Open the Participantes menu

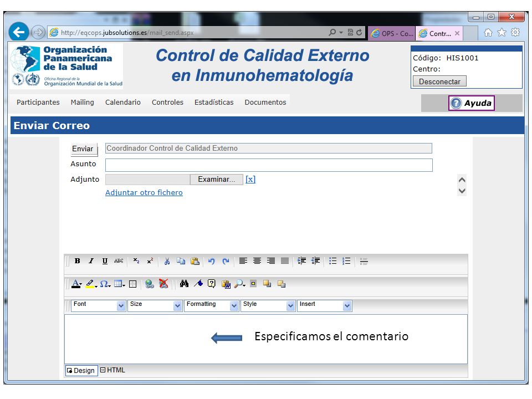pos(38,102)
